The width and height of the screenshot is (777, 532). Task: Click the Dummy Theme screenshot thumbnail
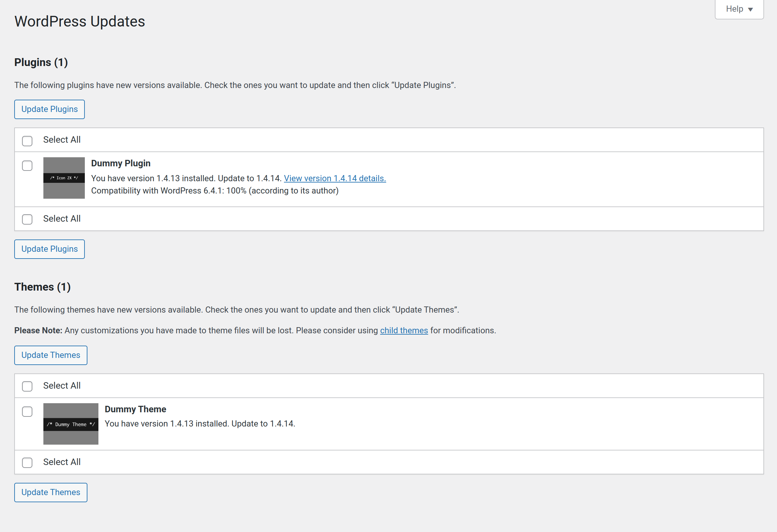coord(71,424)
